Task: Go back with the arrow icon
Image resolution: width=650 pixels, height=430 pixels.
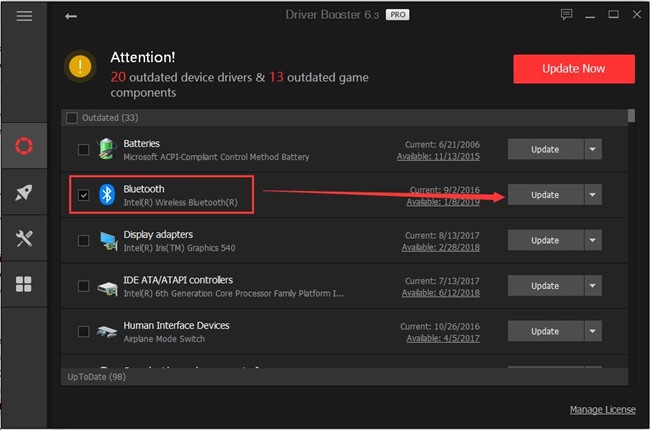Action: click(71, 16)
